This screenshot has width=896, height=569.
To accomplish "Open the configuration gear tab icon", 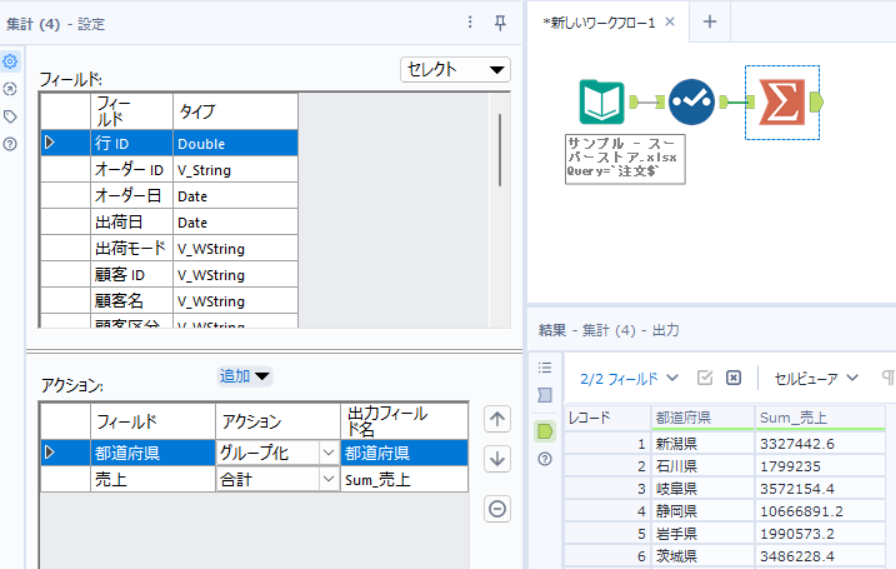I will pyautogui.click(x=10, y=61).
